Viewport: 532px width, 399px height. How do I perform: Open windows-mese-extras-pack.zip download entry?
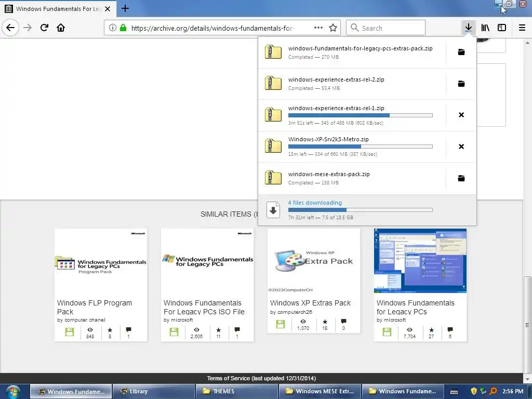point(352,178)
